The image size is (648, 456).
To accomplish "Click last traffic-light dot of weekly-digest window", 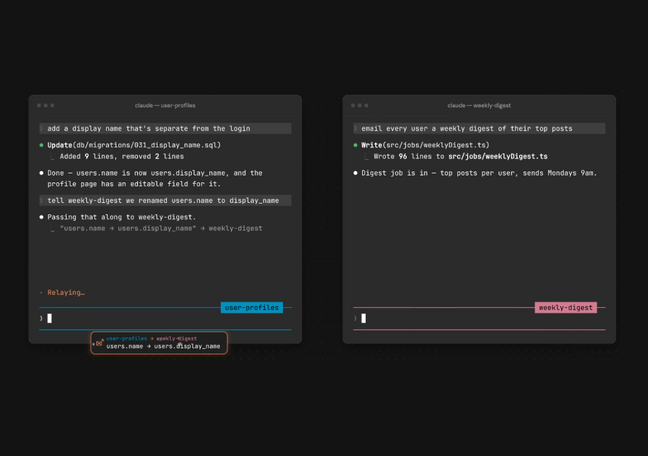I will click(366, 105).
